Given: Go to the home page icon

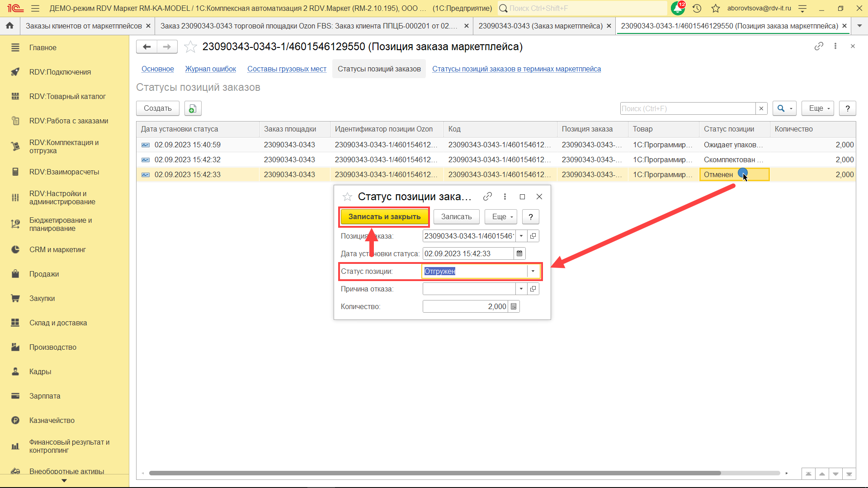Looking at the screenshot, I should pos(9,26).
